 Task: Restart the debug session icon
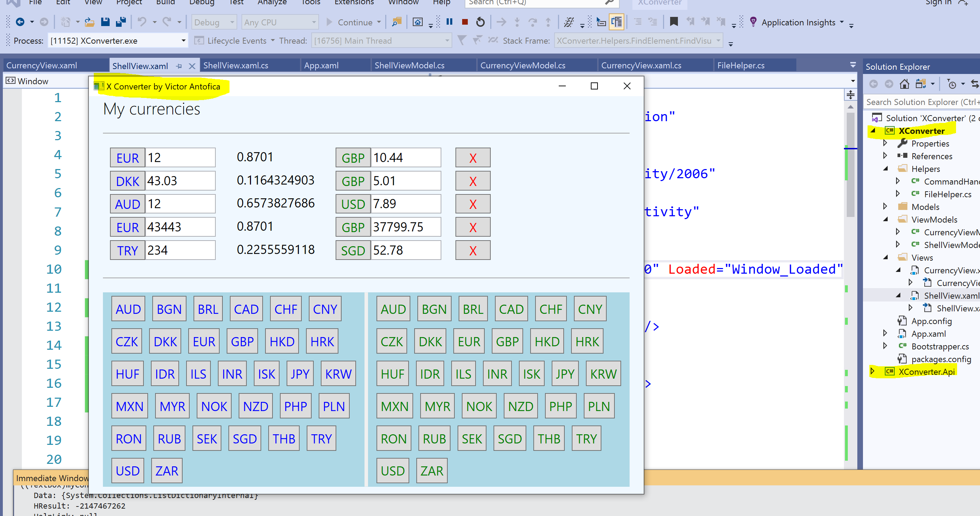pos(480,22)
